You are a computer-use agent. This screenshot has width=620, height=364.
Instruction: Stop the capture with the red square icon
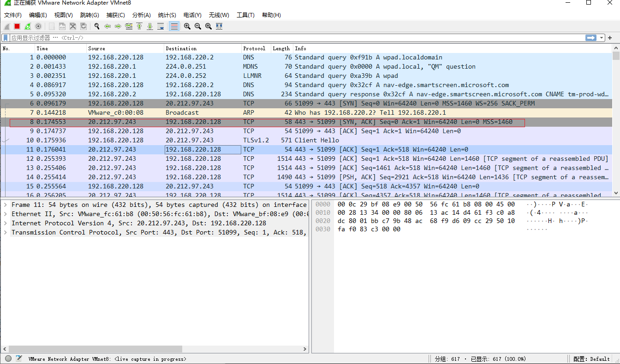click(17, 26)
